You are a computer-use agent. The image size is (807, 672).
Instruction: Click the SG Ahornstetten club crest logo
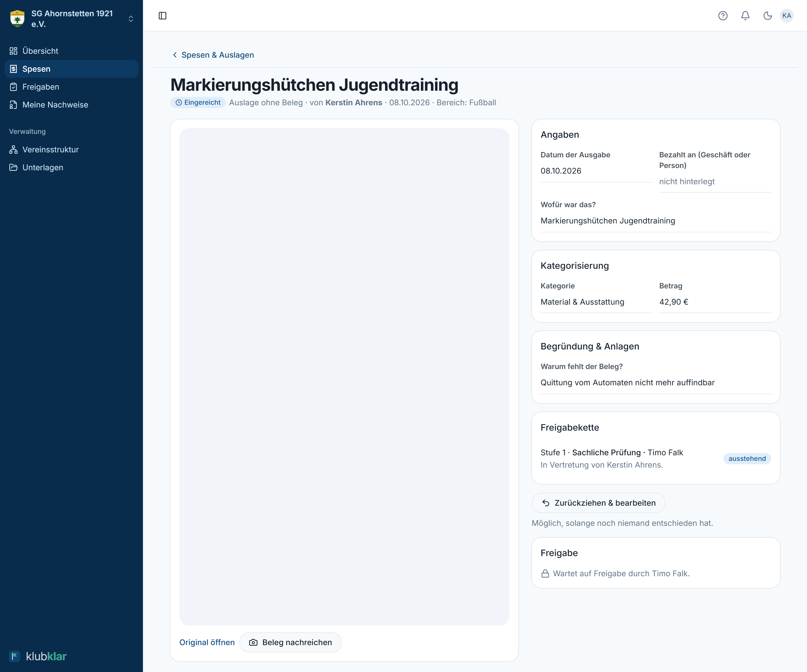pos(17,18)
